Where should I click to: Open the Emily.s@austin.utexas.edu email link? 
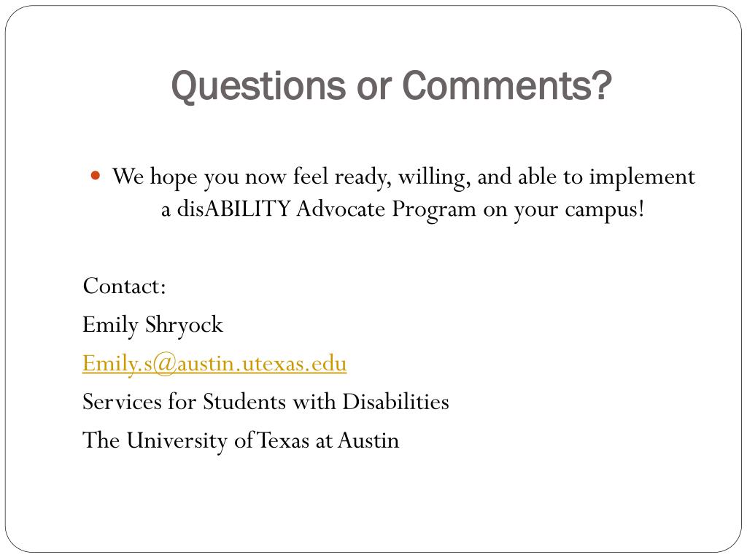[x=214, y=365]
